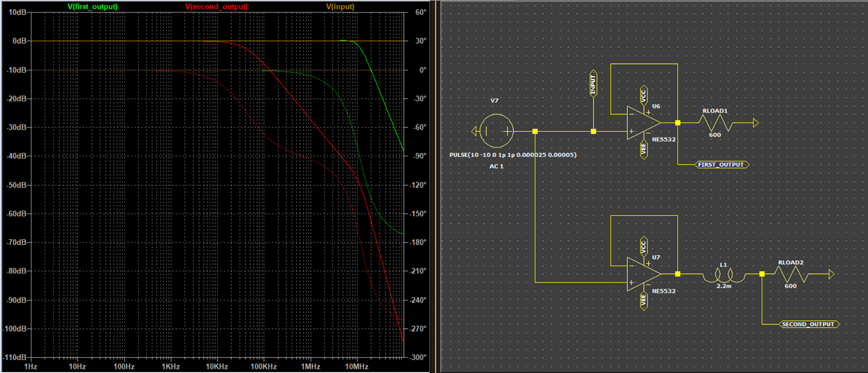The width and height of the screenshot is (868, 373).
Task: Click the 100KHz frequency axis label
Action: click(263, 366)
